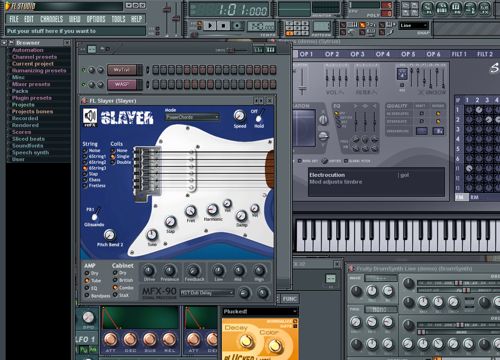Image resolution: width=500 pixels, height=360 pixels.
Task: Click the Play button in the transport
Action: coord(210,25)
